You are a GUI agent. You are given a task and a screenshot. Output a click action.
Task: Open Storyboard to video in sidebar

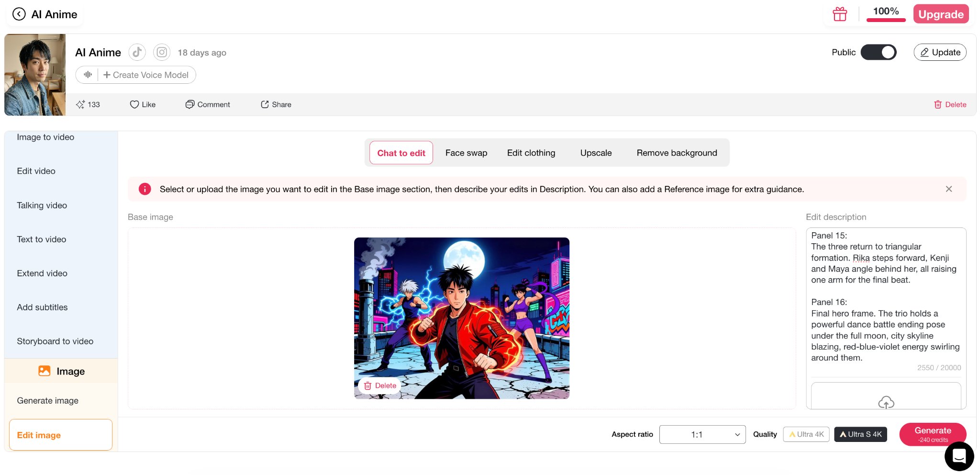[x=55, y=341]
